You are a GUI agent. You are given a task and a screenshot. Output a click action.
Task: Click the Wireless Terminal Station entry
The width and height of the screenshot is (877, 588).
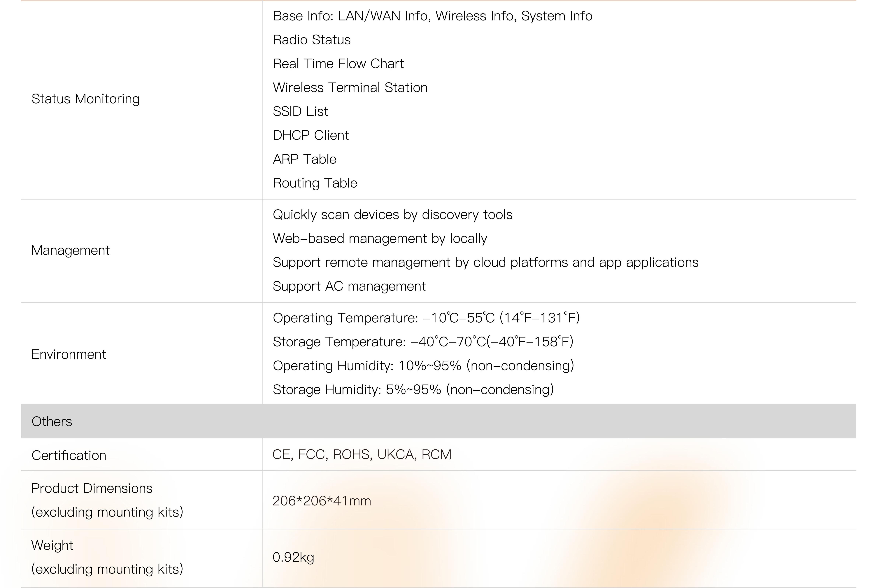(x=350, y=87)
